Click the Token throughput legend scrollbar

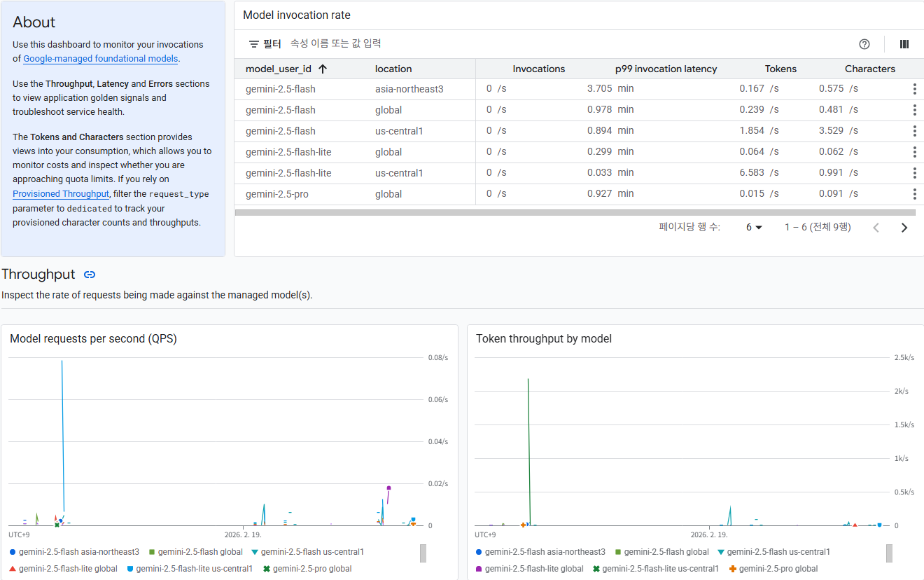click(889, 553)
